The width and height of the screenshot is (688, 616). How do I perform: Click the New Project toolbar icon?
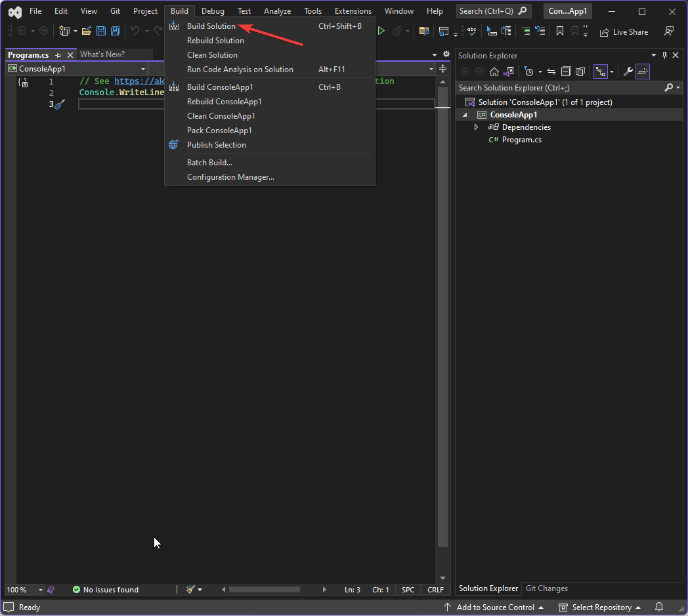63,31
